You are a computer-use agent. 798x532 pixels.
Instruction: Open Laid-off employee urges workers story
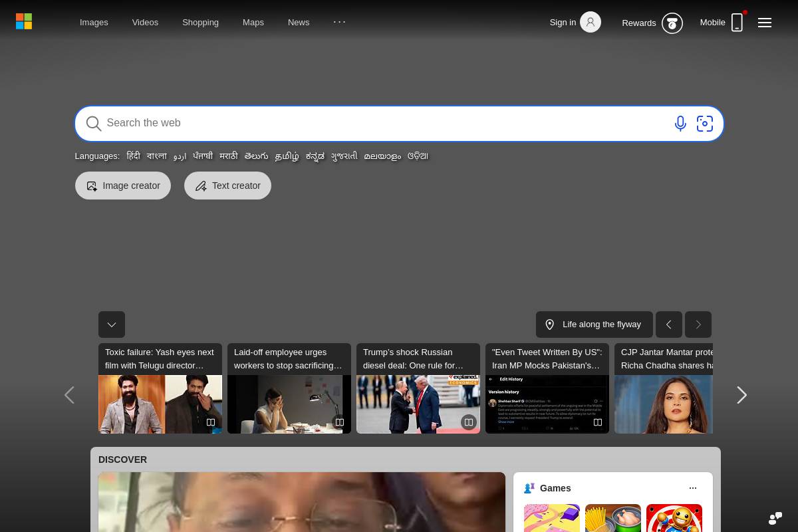289,388
